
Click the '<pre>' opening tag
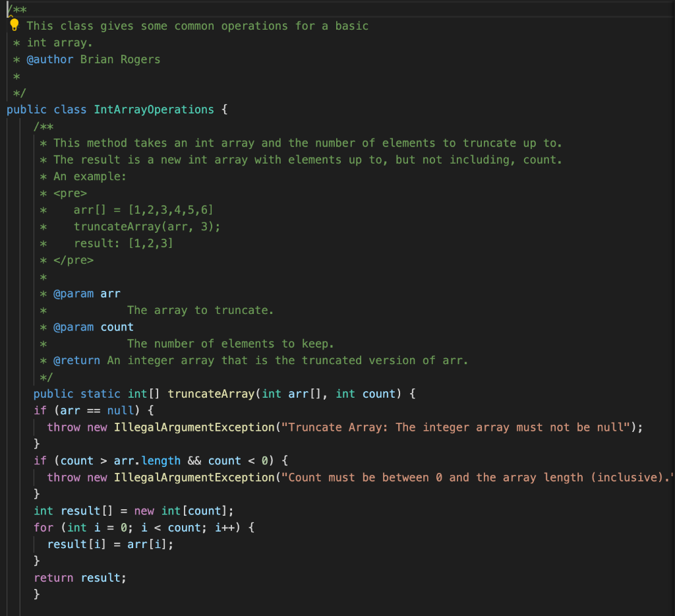click(70, 193)
